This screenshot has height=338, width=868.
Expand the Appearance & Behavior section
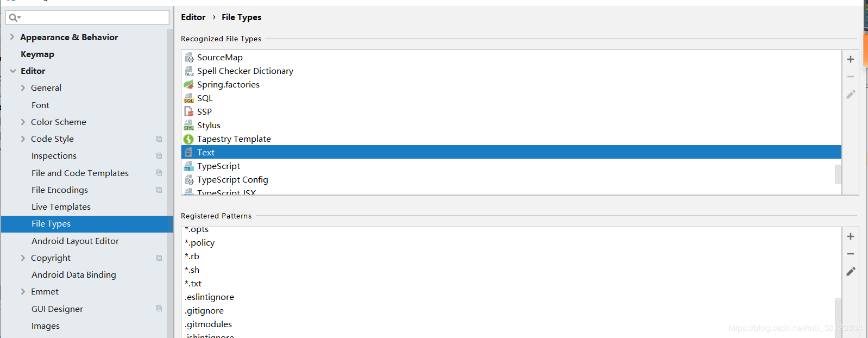tap(12, 37)
